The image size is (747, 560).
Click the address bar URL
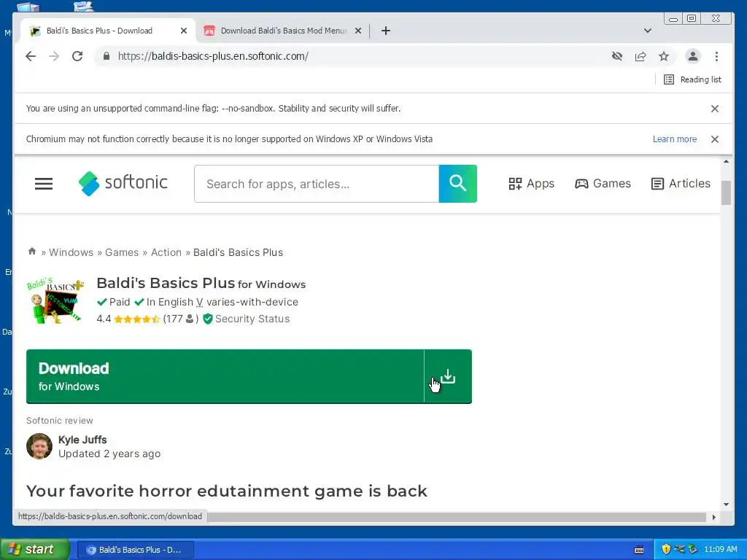[x=213, y=56]
